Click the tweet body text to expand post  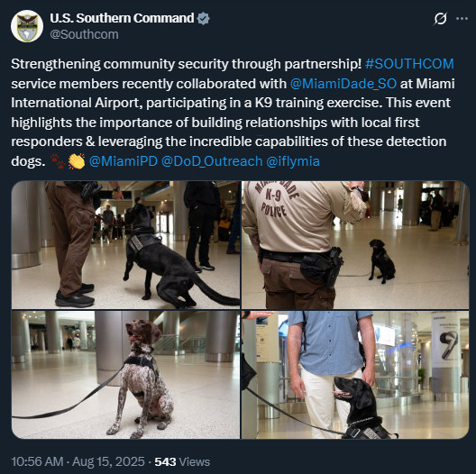[x=233, y=113]
